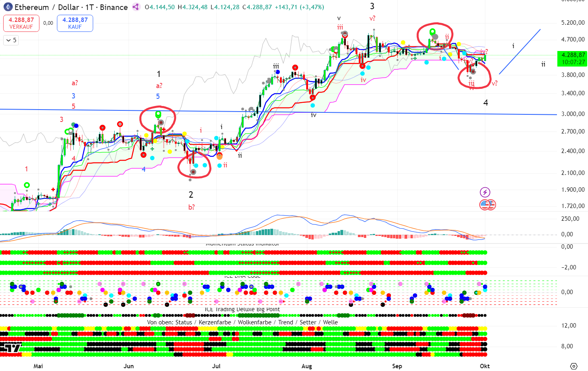Screen dimensions: 588x371
Task: Click the purple share-node icon beside Binance
Action: coord(136,7)
